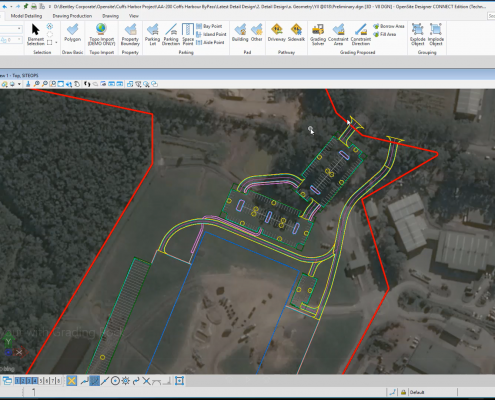This screenshot has height=400, width=495.
Task: Click the Fit view square icon in bottom bar
Action: (179, 381)
